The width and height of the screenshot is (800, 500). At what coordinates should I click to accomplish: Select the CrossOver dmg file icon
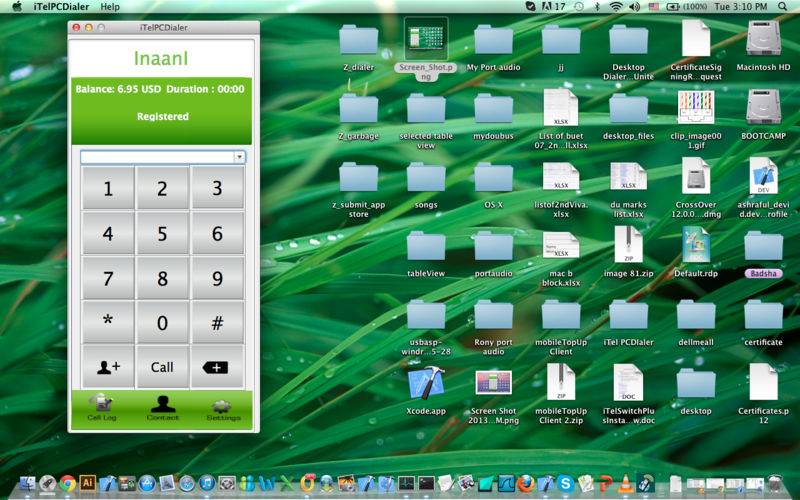point(695,177)
